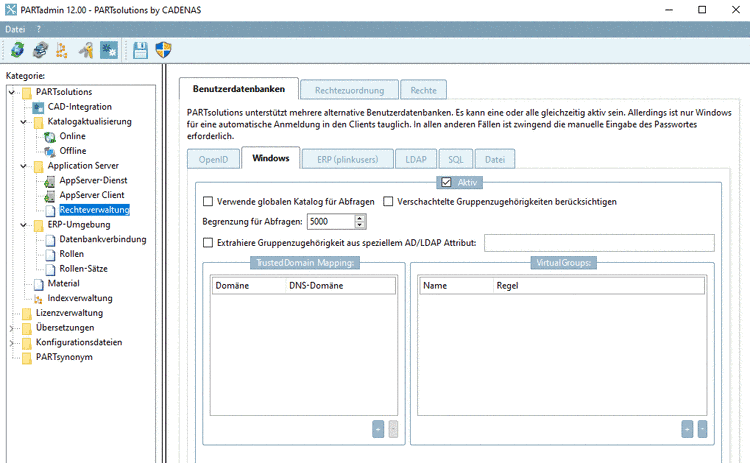Enable Verschachtelte Gruppenzugehörigkeiten berücksichtigen
Screen dimensions: 750x463
(x=388, y=201)
